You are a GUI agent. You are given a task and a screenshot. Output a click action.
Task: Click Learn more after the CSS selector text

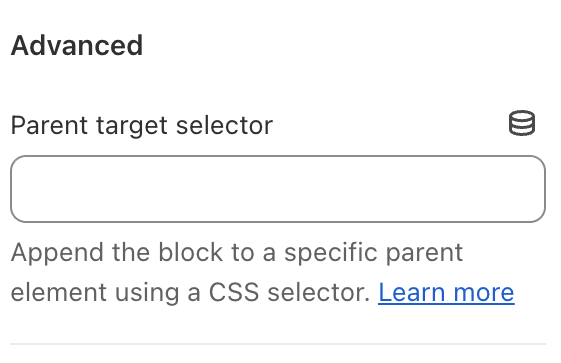coord(446,293)
